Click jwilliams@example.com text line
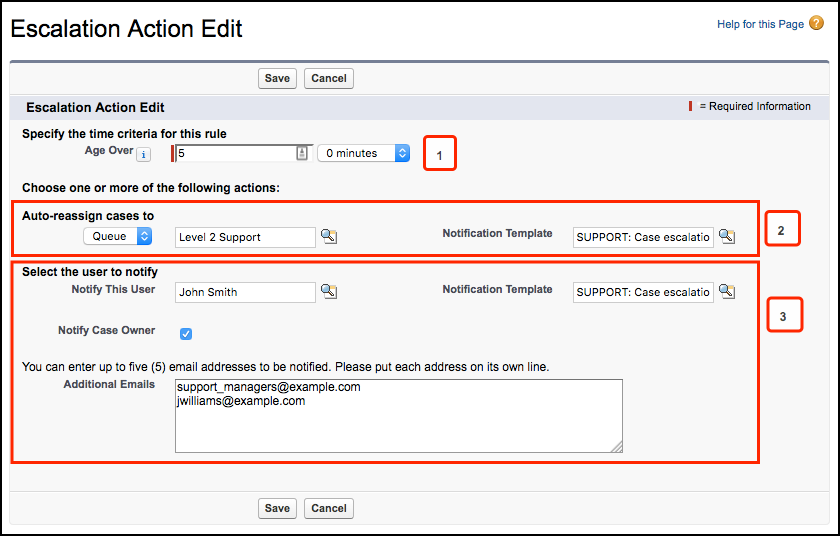Viewport: 840px width, 536px height. point(241,401)
